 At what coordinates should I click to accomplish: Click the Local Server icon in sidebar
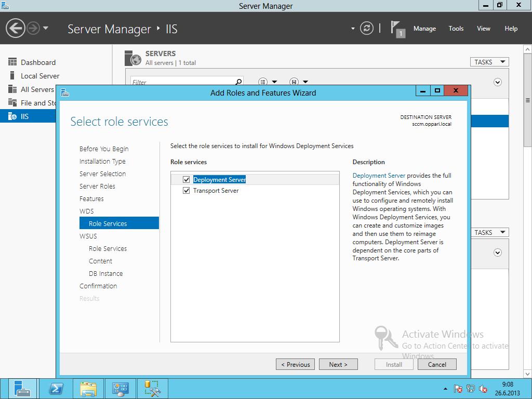(x=12, y=75)
